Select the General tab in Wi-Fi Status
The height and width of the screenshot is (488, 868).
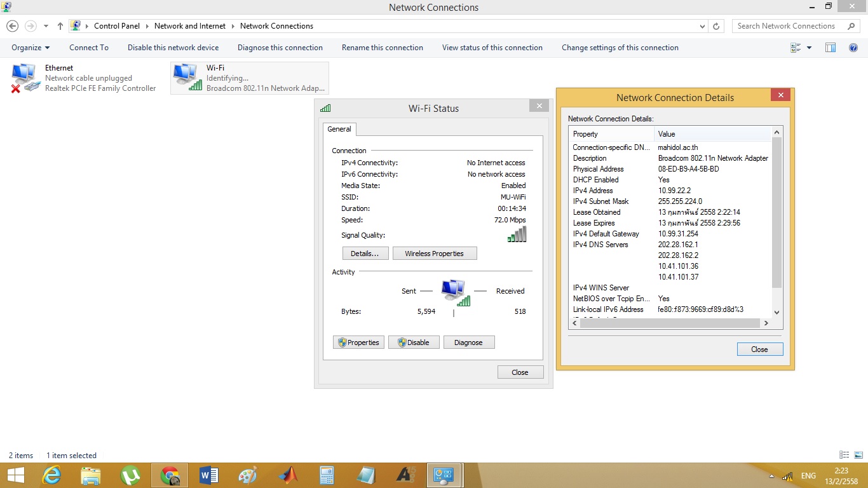coord(339,129)
